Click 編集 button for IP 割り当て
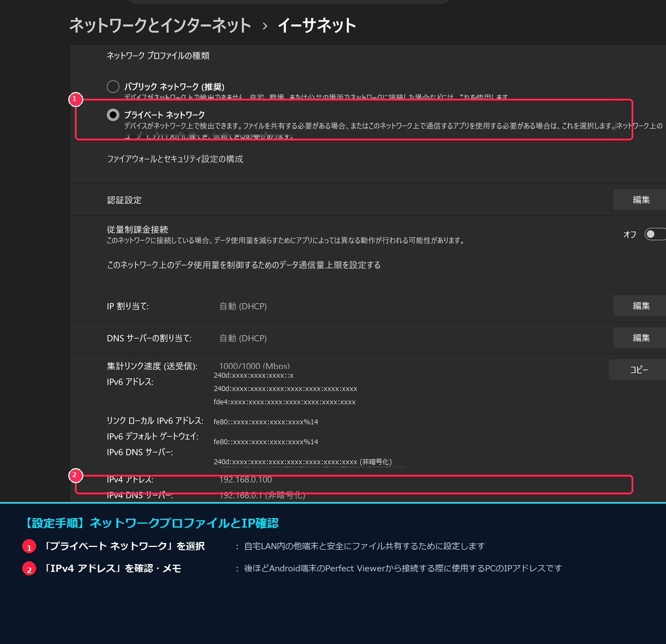 tap(640, 306)
